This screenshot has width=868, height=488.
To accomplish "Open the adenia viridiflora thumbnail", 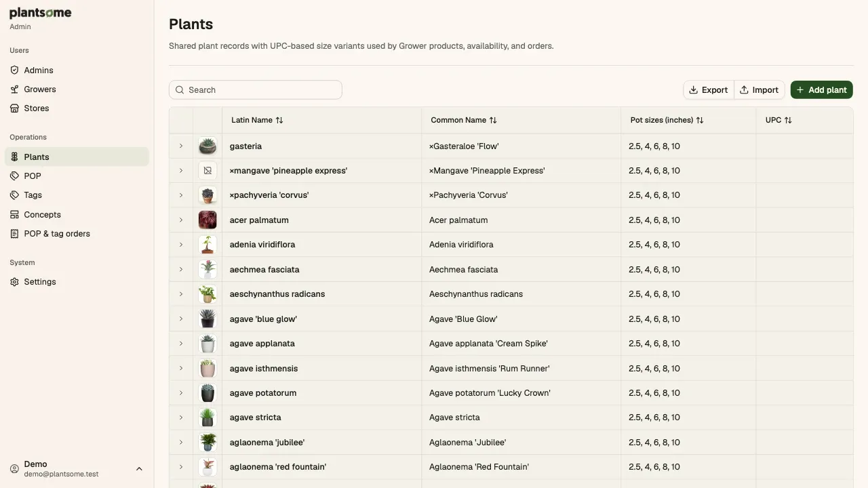I will [208, 245].
